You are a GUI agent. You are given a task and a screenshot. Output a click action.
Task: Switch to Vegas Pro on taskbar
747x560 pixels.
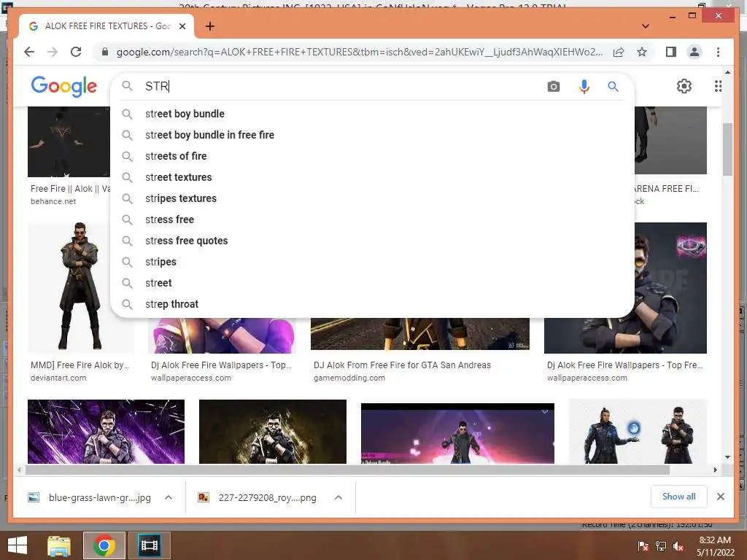[x=150, y=545]
